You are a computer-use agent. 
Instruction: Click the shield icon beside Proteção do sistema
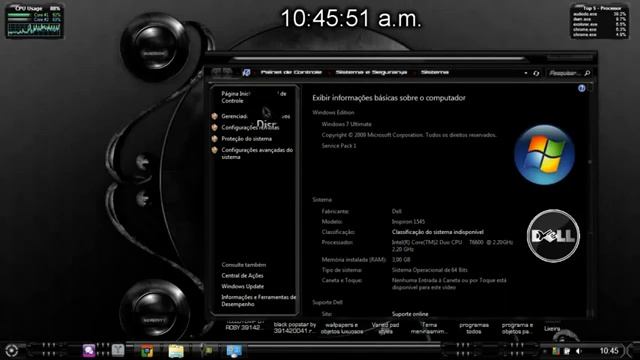coord(215,139)
